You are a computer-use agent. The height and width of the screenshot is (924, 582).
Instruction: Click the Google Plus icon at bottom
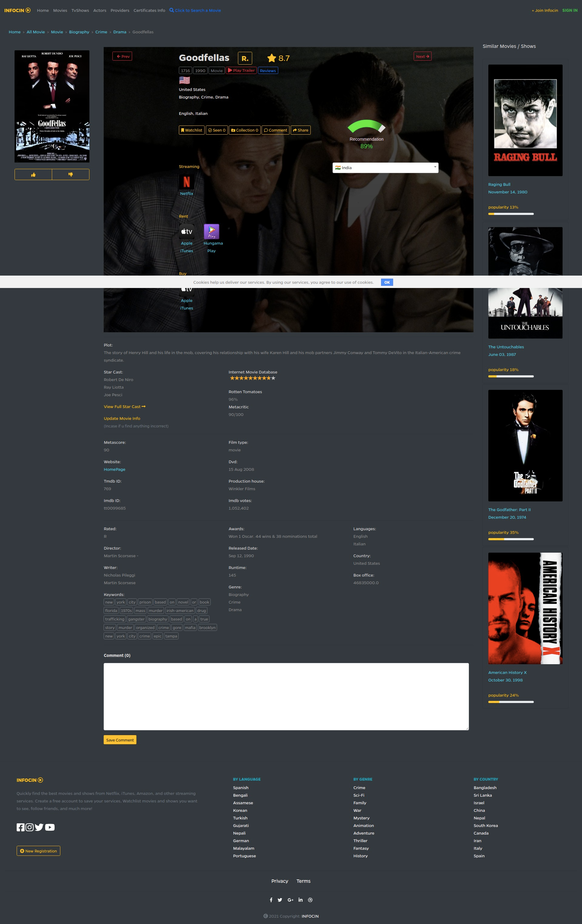(x=290, y=900)
